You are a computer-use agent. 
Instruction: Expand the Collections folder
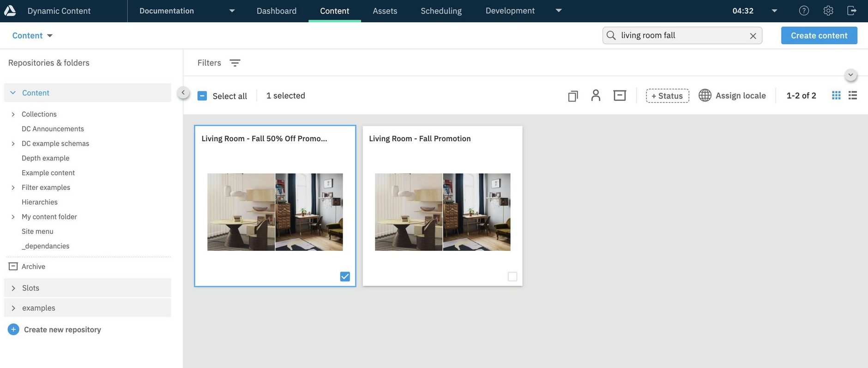coord(13,114)
